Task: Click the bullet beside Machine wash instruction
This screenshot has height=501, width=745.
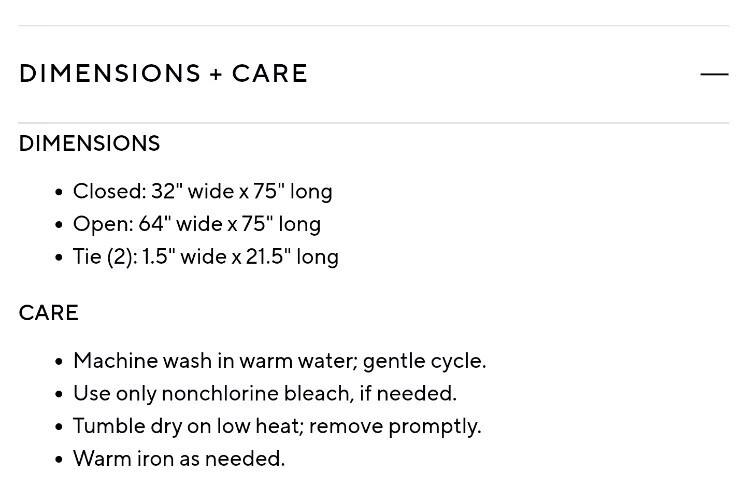Action: pyautogui.click(x=59, y=361)
